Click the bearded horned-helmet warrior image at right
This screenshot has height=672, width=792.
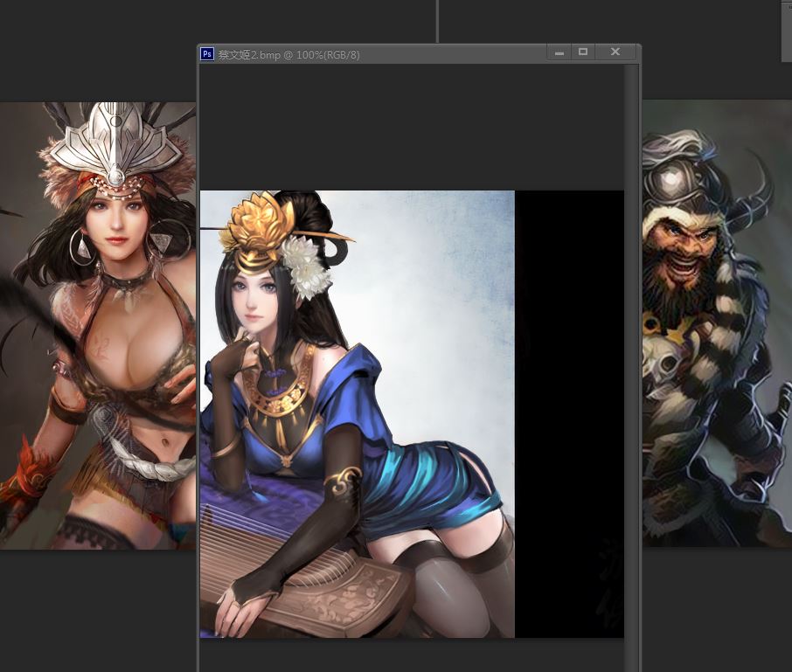(717, 323)
